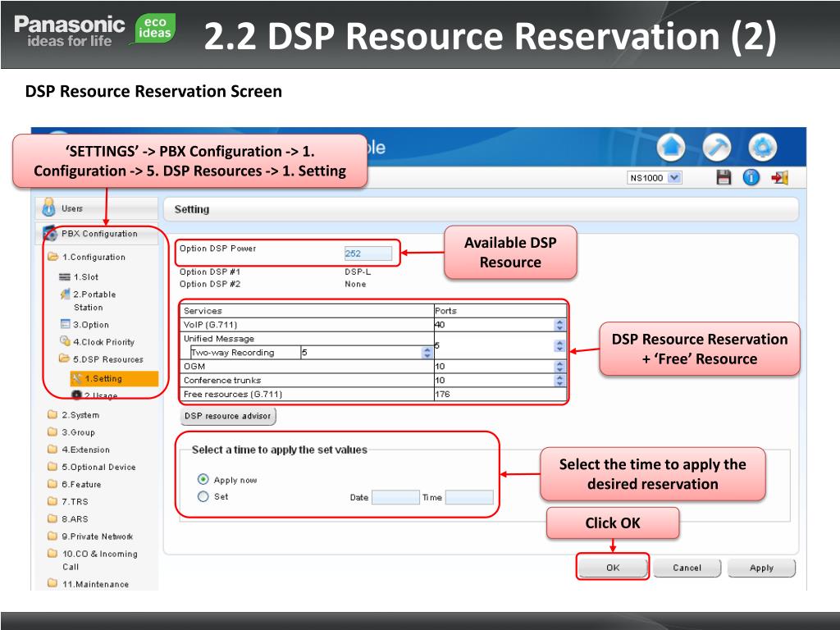Select the 1.Setting tree item
Image resolution: width=840 pixels, height=630 pixels.
114,379
